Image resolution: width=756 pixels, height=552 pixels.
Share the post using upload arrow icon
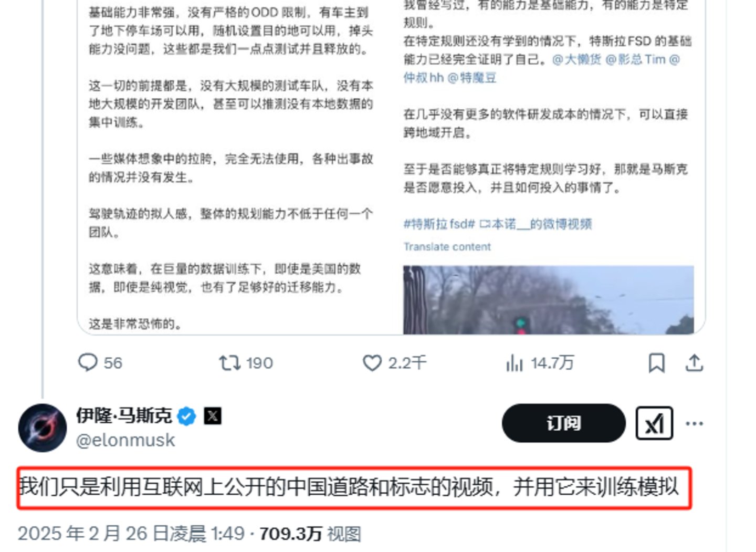click(694, 363)
